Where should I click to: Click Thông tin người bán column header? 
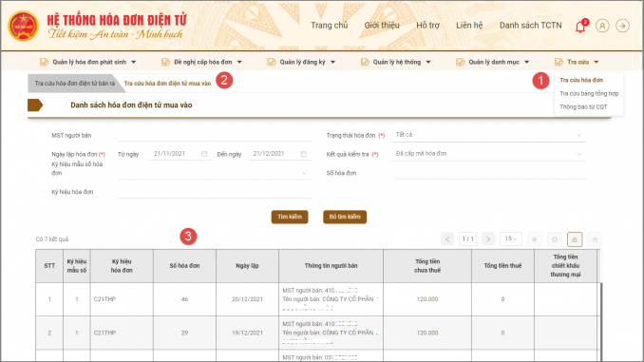331,266
